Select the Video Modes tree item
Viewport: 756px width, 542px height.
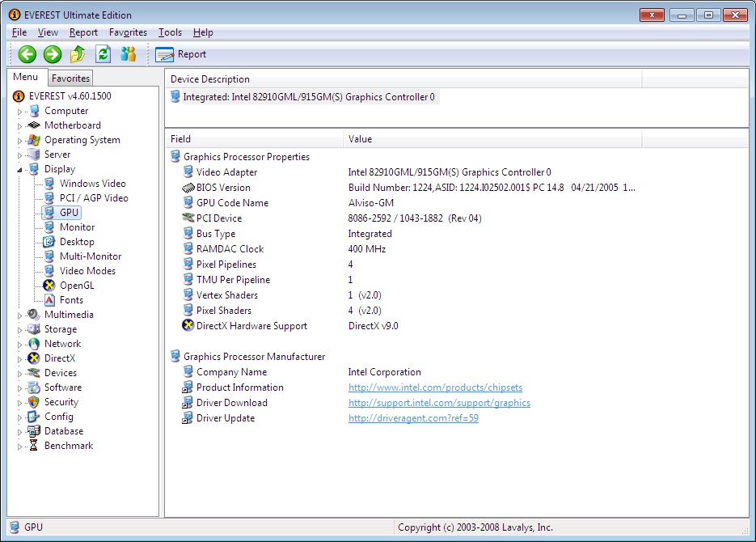point(88,270)
